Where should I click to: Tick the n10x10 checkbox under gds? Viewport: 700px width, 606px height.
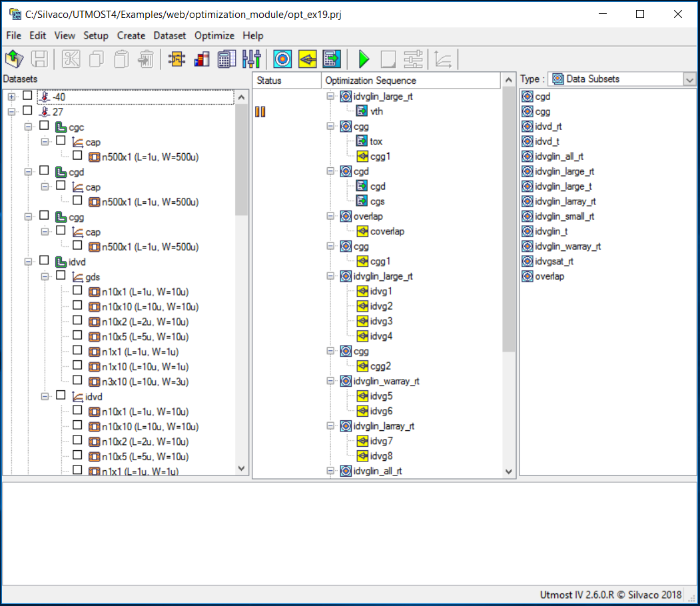77,305
